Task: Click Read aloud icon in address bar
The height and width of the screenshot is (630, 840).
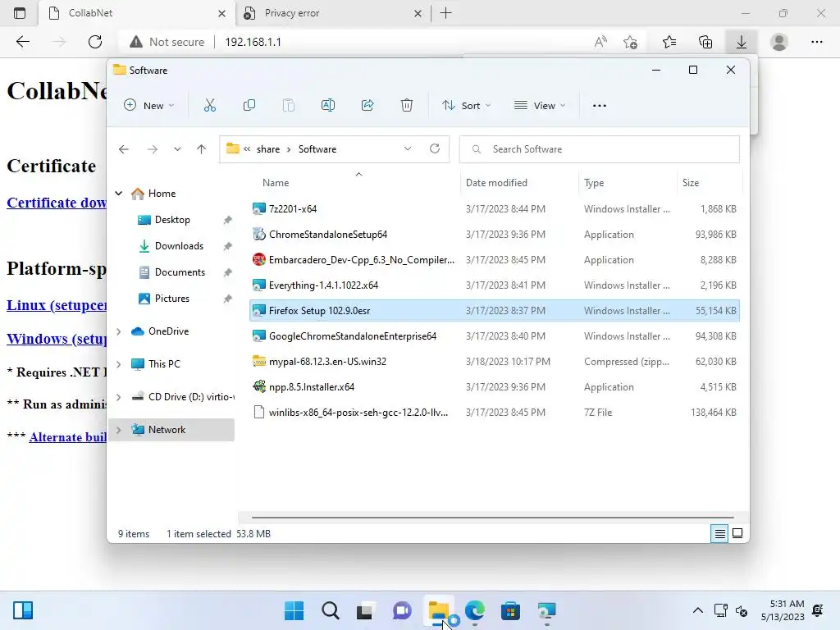Action: [600, 42]
